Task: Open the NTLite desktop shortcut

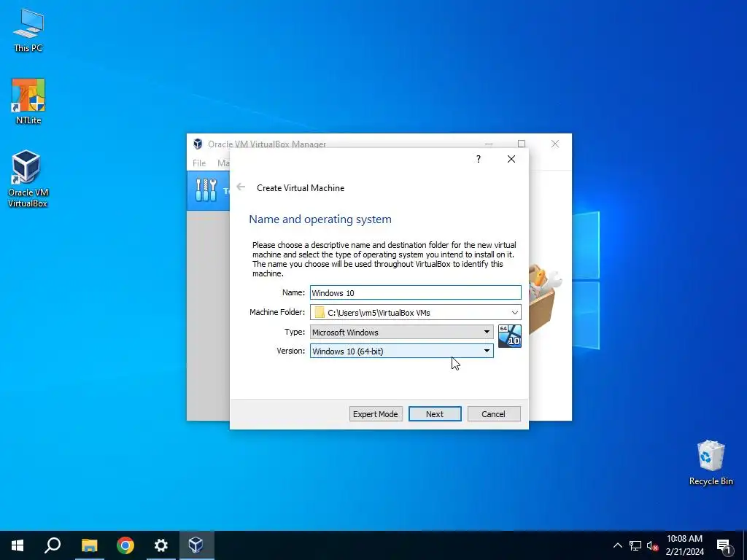Action: click(x=28, y=101)
